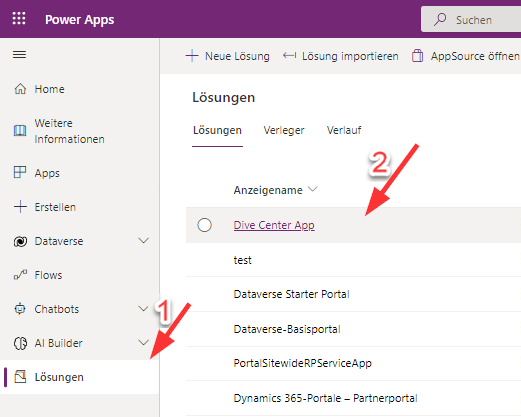Click the Chatbots sidebar label

pos(57,309)
